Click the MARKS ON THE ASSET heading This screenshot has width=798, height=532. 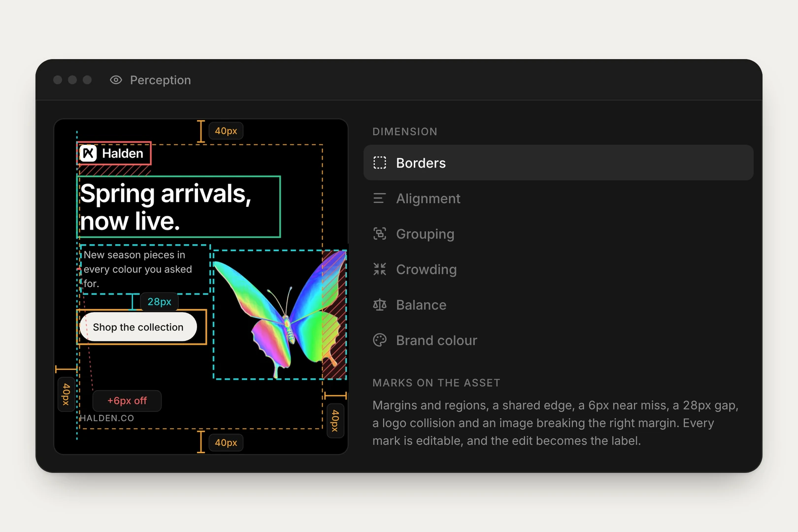(436, 383)
